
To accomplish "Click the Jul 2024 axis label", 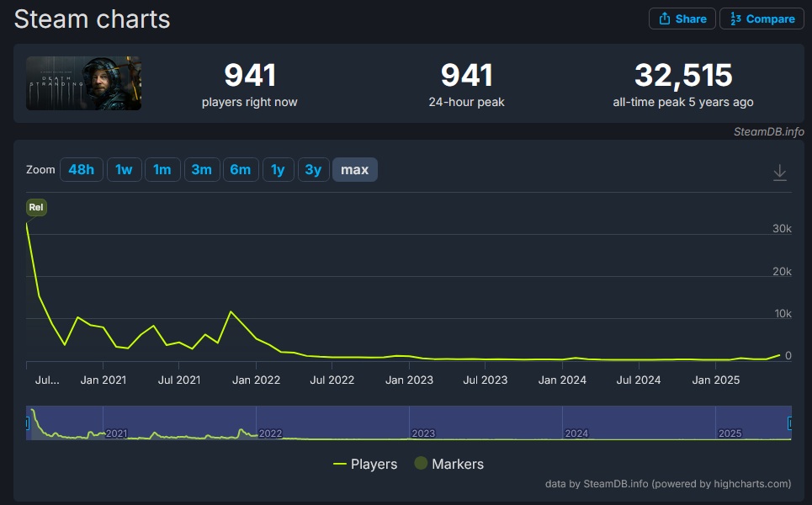I will [x=638, y=380].
